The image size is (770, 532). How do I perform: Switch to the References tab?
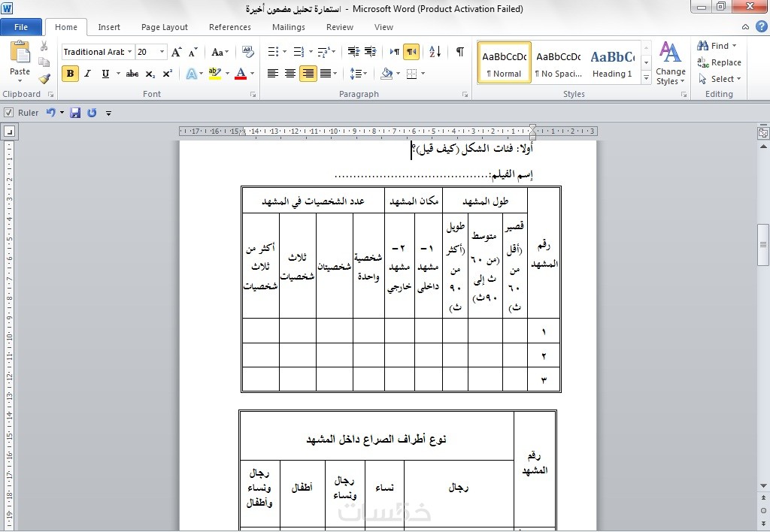[x=230, y=27]
